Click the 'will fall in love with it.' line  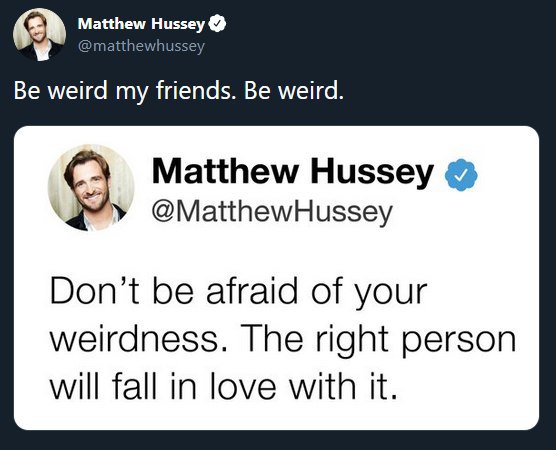(223, 386)
